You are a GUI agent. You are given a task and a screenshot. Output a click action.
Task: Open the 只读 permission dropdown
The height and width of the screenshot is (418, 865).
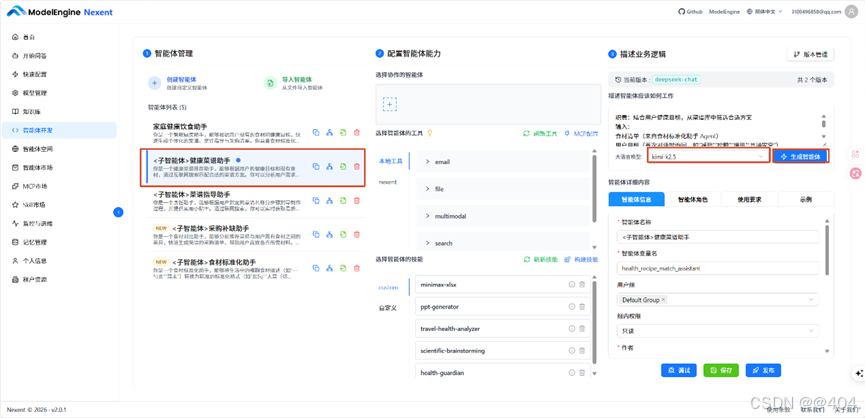(x=718, y=331)
